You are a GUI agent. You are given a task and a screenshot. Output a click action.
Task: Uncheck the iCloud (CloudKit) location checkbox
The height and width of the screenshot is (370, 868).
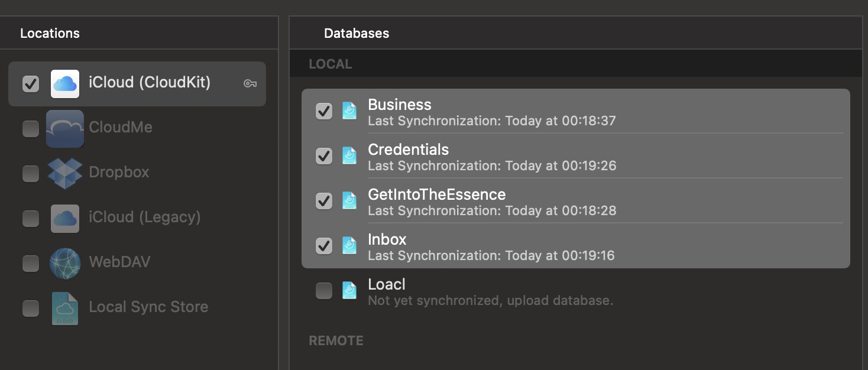[x=31, y=84]
